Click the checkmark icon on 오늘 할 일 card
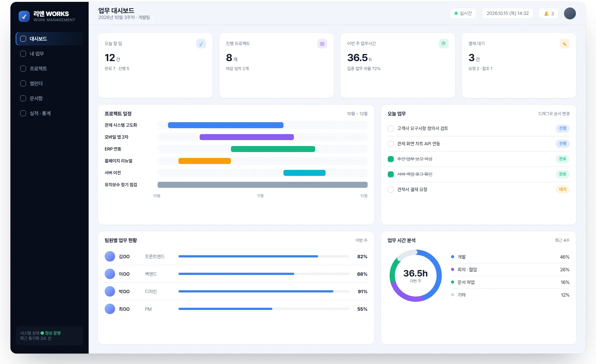The width and height of the screenshot is (596, 364). (x=201, y=44)
